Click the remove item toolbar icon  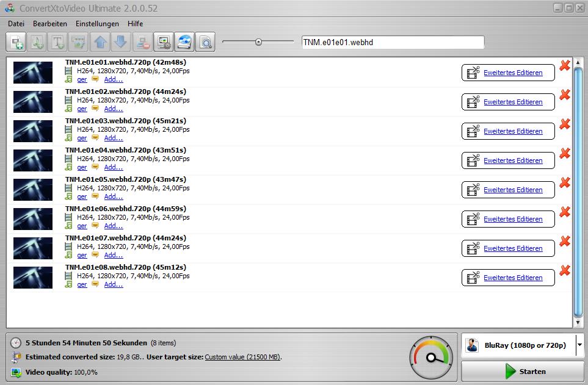pos(142,42)
